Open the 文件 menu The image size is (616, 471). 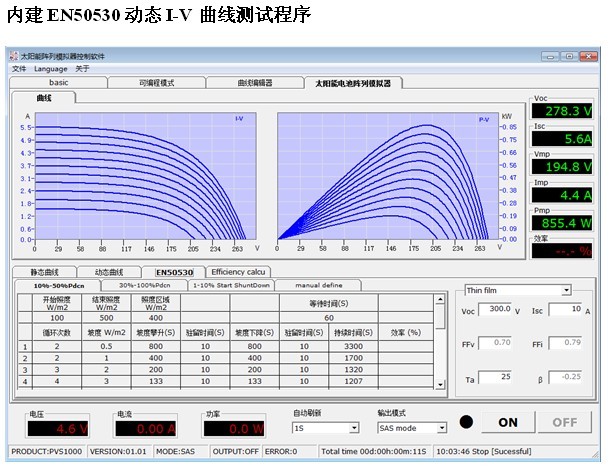click(19, 69)
